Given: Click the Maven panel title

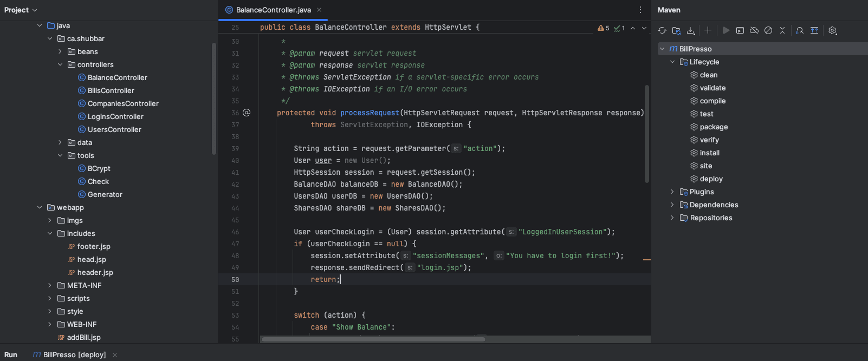Looking at the screenshot, I should pyautogui.click(x=669, y=10).
